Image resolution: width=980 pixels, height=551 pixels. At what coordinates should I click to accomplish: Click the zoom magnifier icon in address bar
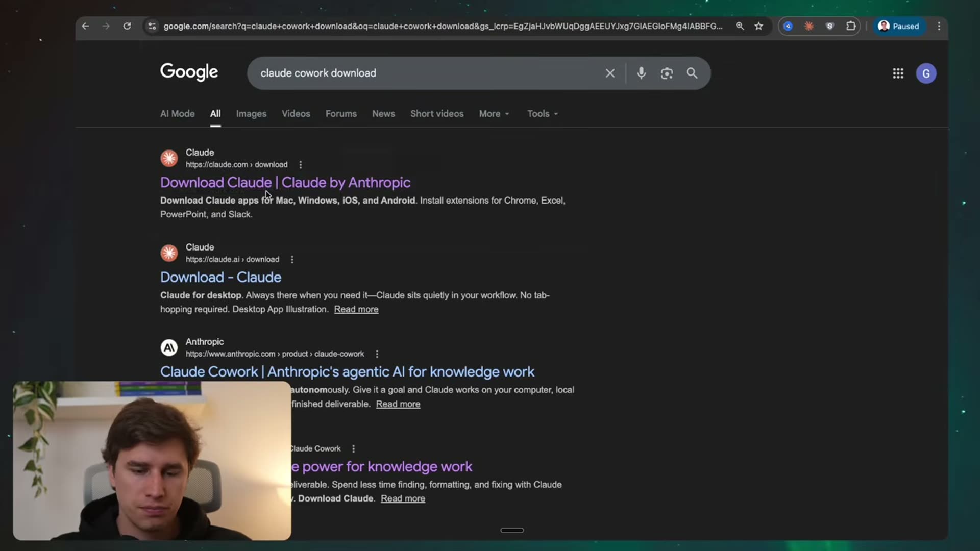pos(740,26)
